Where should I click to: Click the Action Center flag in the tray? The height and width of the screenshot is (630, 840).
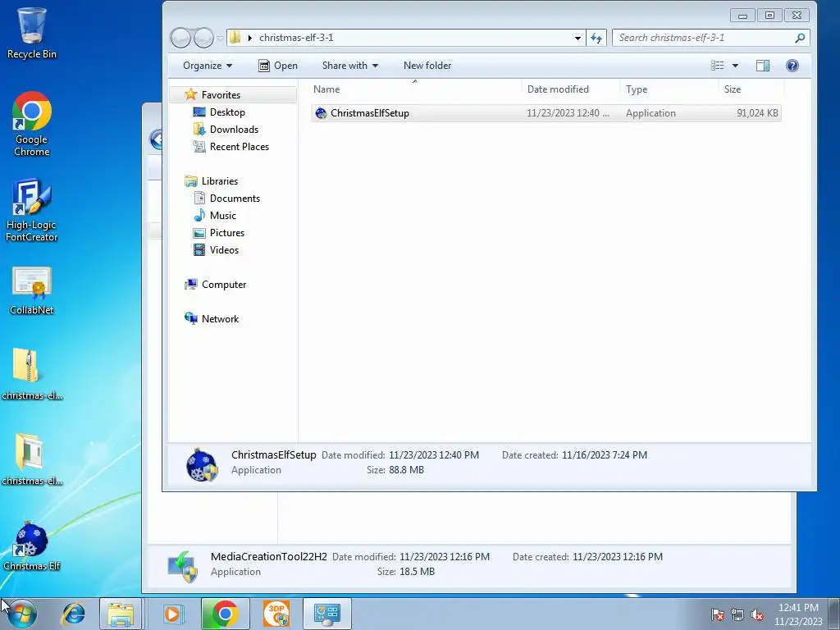(x=718, y=614)
